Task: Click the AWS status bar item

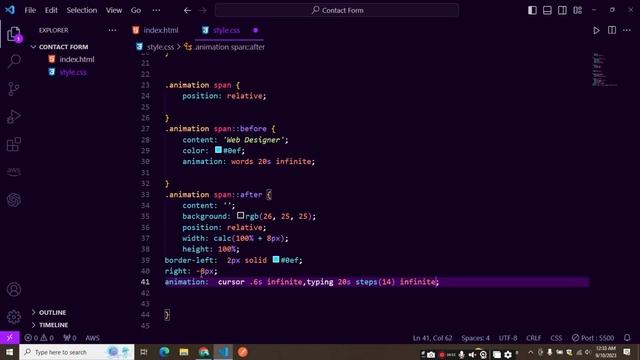Action: click(x=92, y=338)
